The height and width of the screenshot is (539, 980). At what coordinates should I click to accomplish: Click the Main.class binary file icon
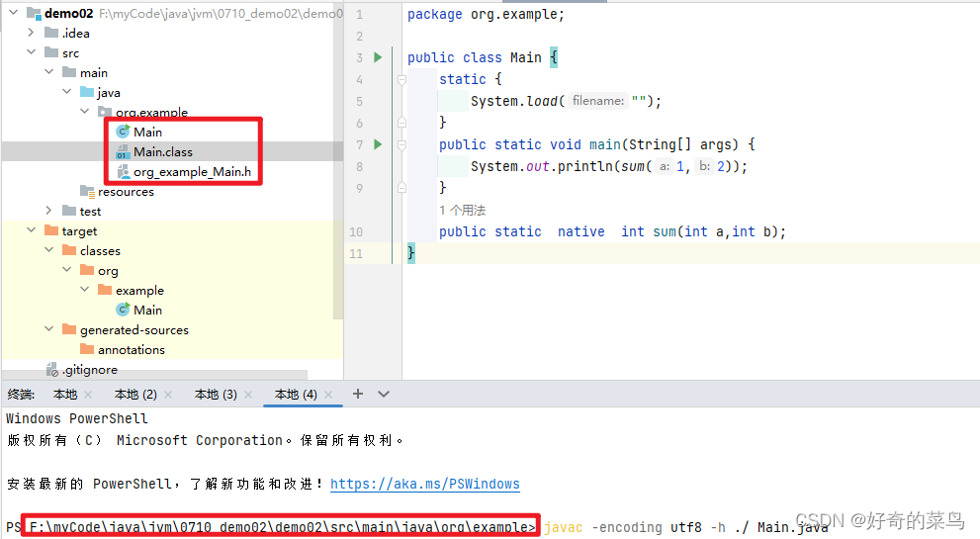(x=123, y=152)
